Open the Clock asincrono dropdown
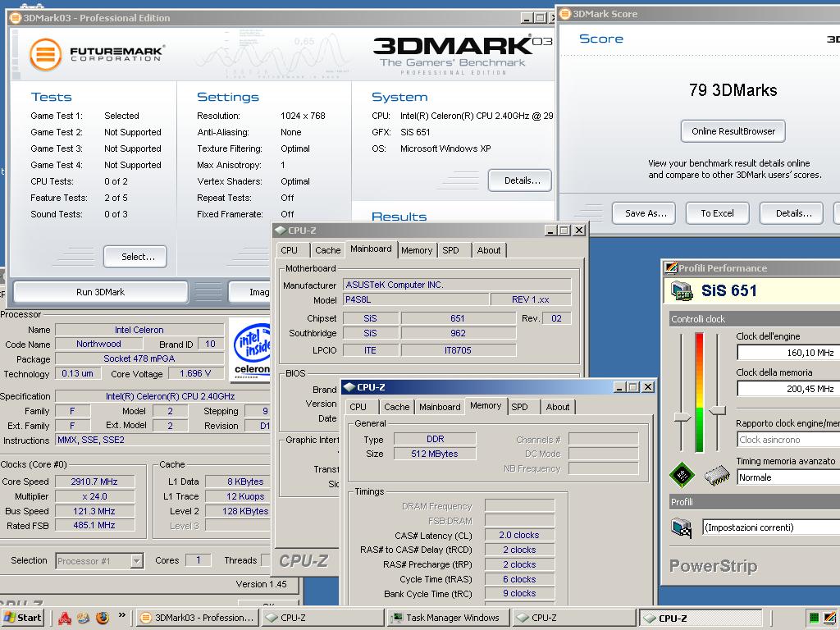Viewport: 840px width, 630px height. tap(788, 440)
